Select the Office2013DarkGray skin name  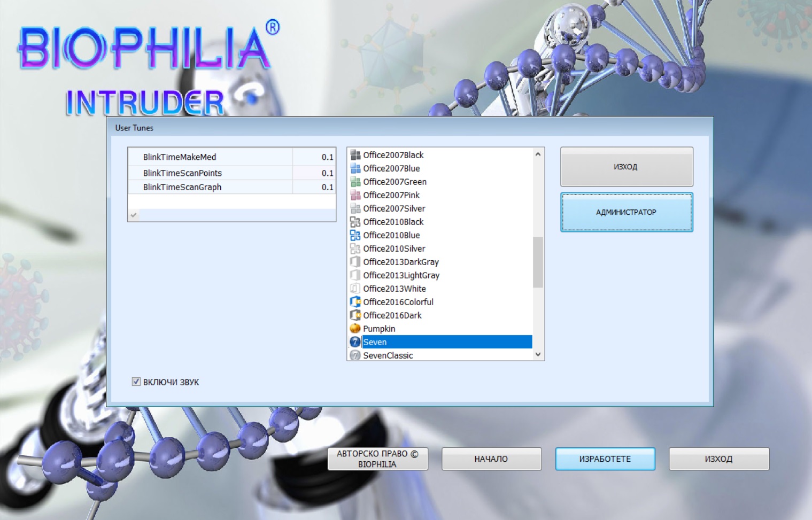[401, 262]
